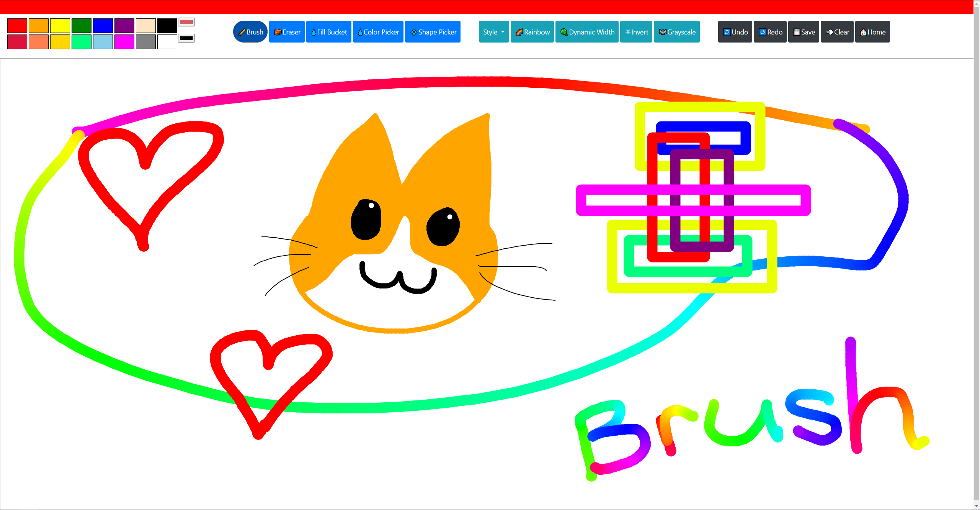Pick the gold color swatch
The image size is (980, 510).
click(60, 42)
